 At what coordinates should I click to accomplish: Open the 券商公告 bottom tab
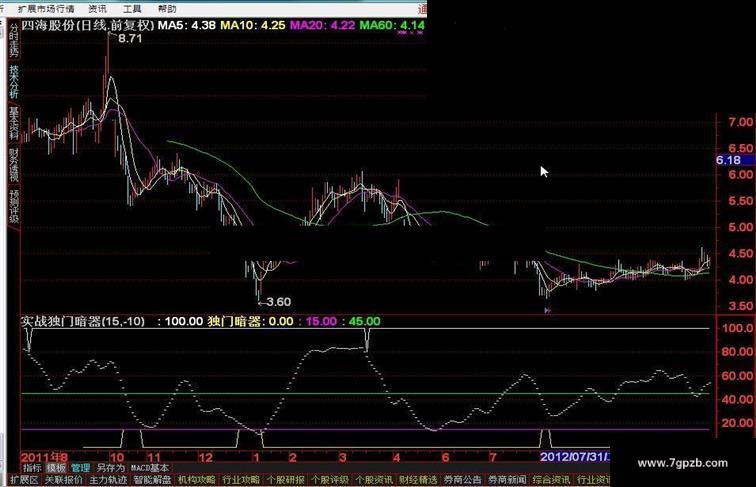click(x=462, y=480)
